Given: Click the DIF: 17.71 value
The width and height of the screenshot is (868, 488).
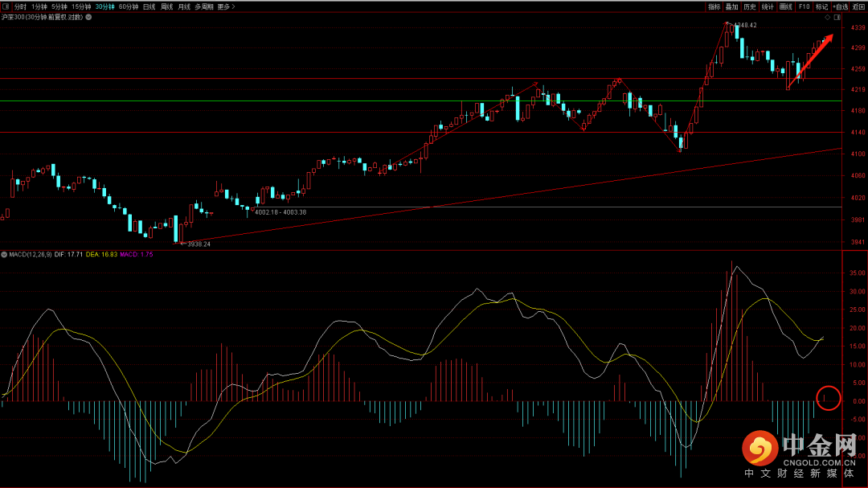Looking at the screenshot, I should [x=68, y=254].
